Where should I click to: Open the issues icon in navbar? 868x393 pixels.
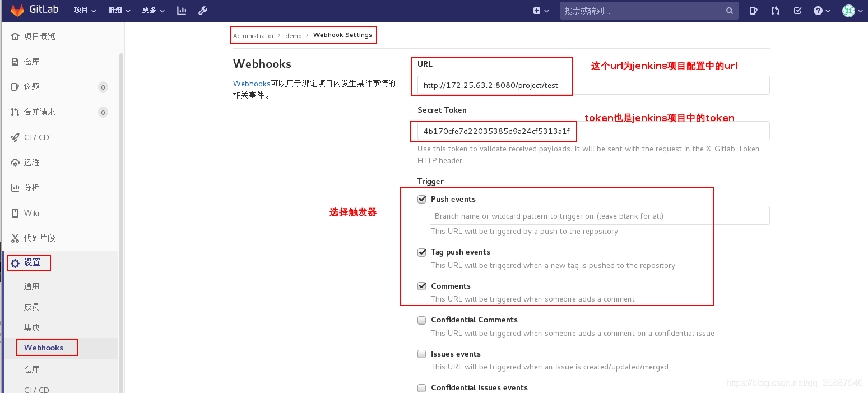754,10
